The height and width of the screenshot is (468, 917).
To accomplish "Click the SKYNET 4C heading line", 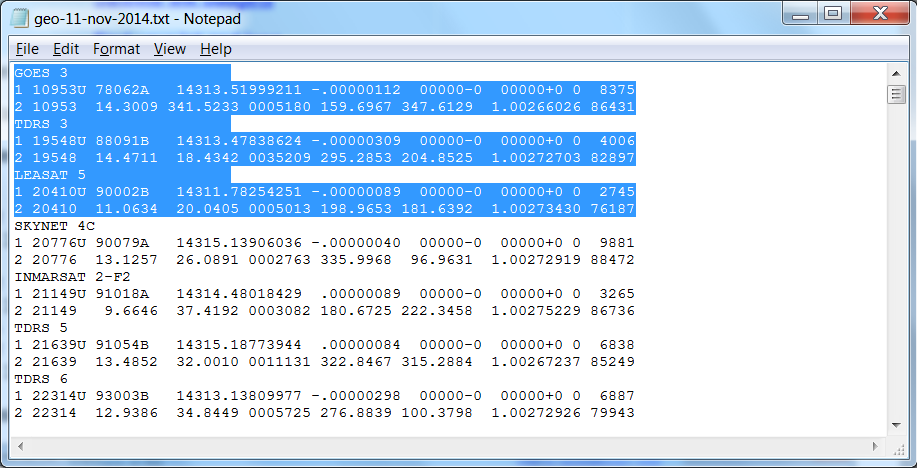I will tap(54, 226).
